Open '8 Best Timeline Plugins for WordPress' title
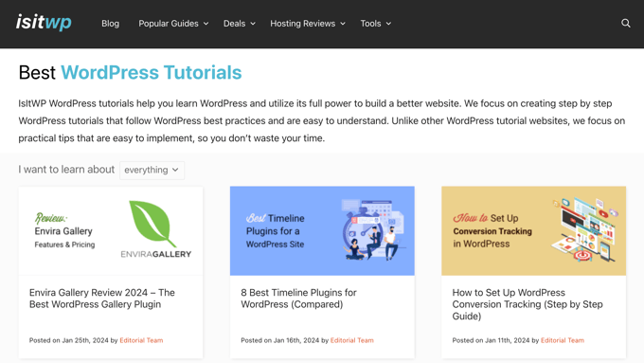Screen dimensions: 644x363 pos(298,299)
